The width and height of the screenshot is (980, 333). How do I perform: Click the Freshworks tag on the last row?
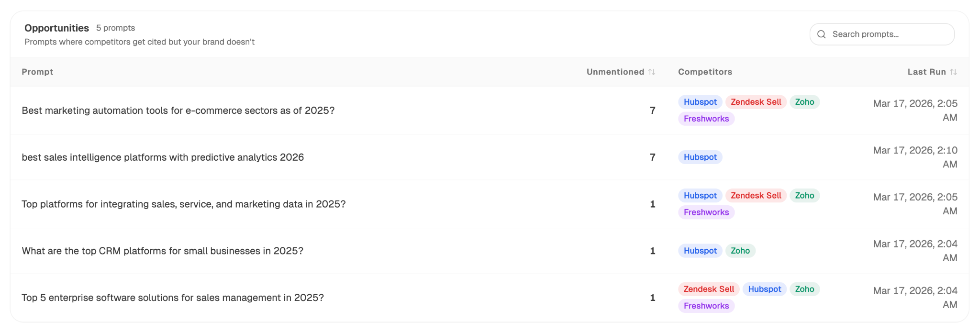pos(706,305)
